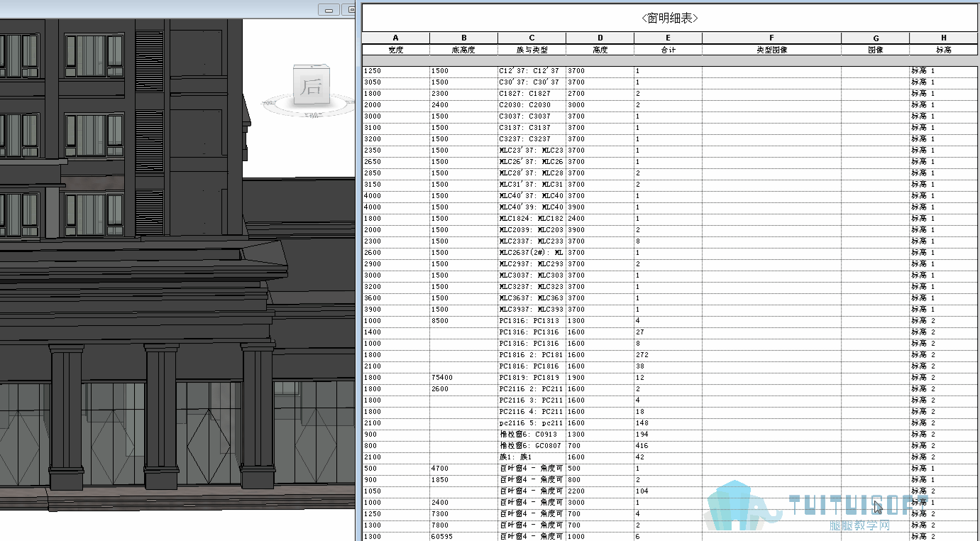The height and width of the screenshot is (541, 980).
Task: Click the 后 face of the ViewCube
Action: pyautogui.click(x=312, y=87)
